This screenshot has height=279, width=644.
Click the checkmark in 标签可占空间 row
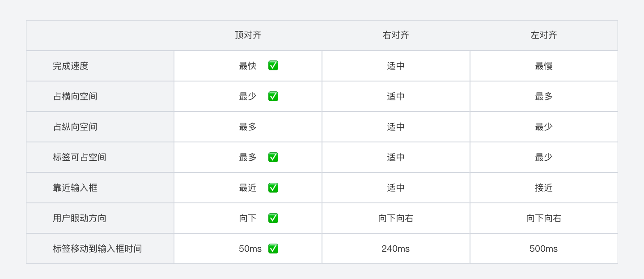273,157
